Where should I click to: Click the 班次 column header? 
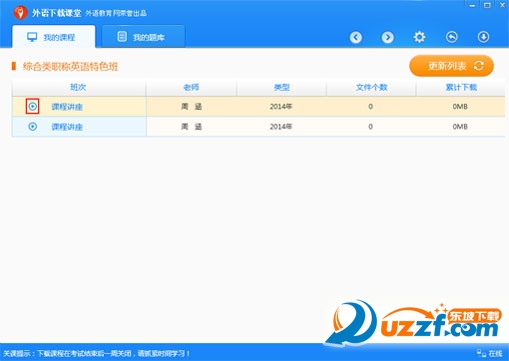coord(78,87)
